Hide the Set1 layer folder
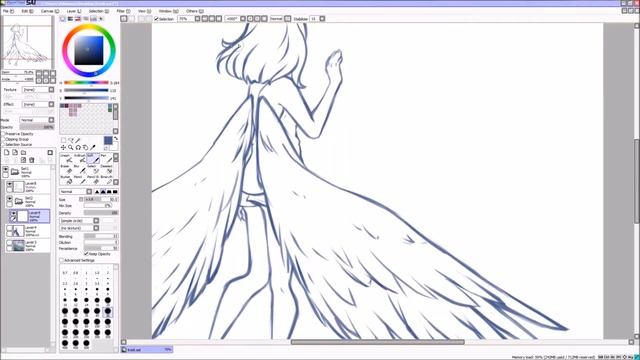This screenshot has height=360, width=640. (x=6, y=169)
